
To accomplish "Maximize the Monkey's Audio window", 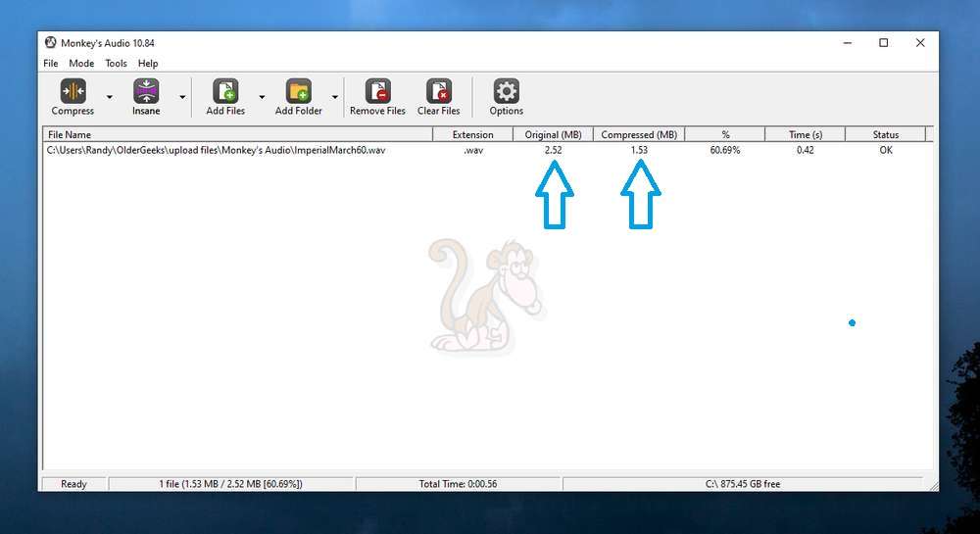I will tap(884, 43).
